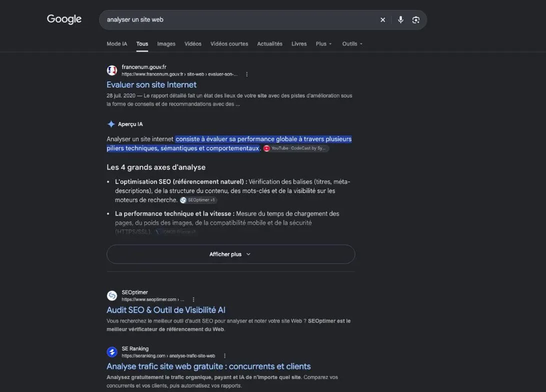Image resolution: width=546 pixels, height=392 pixels.
Task: Click the '28 juil. 2020' result snippet
Action: point(229,100)
